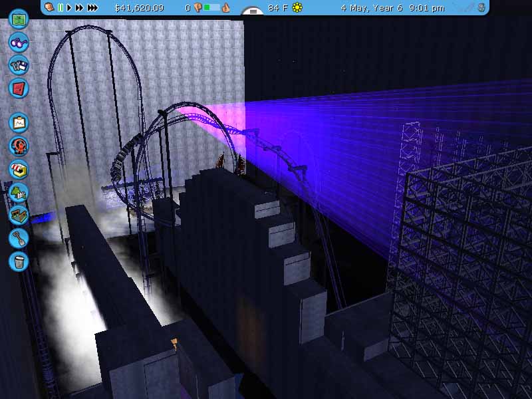This screenshot has width=532, height=399.
Task: Open the tools and save disk menu
Action: pos(19,65)
